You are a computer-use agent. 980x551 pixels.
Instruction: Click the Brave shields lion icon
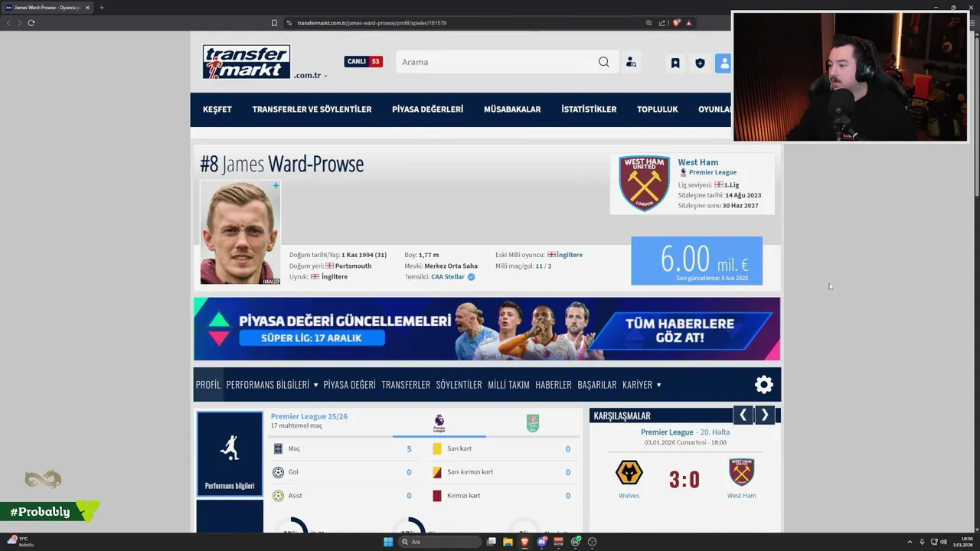click(x=676, y=23)
